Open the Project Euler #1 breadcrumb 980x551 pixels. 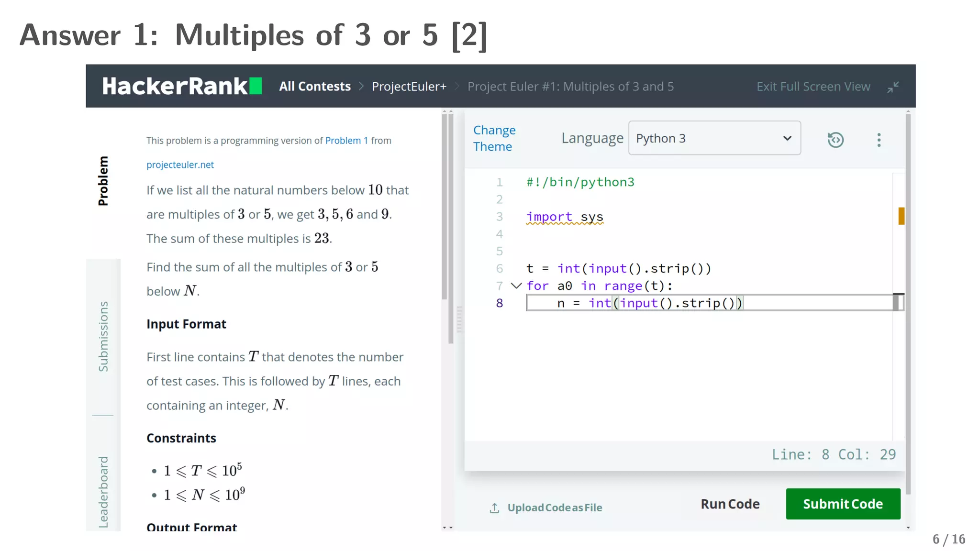point(570,87)
